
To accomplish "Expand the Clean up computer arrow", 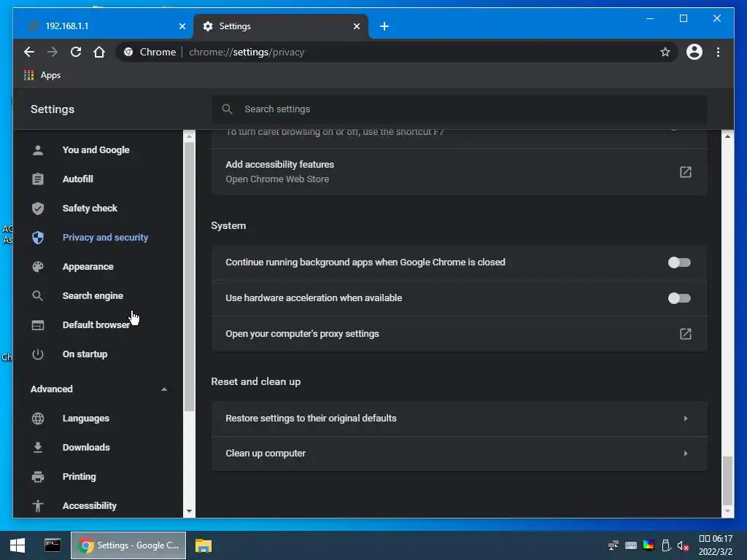I will coord(686,454).
